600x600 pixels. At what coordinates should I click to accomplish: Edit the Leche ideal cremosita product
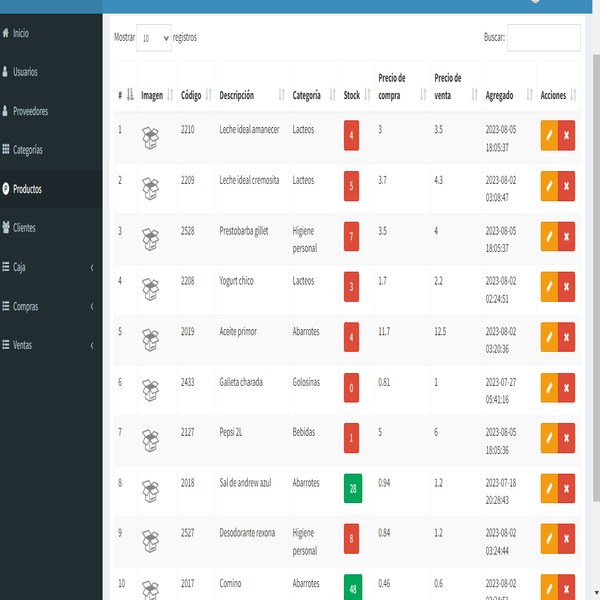coord(549,186)
